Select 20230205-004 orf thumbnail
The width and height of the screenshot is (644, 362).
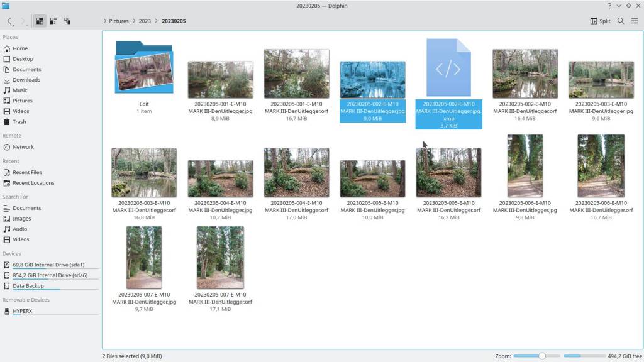(x=297, y=172)
